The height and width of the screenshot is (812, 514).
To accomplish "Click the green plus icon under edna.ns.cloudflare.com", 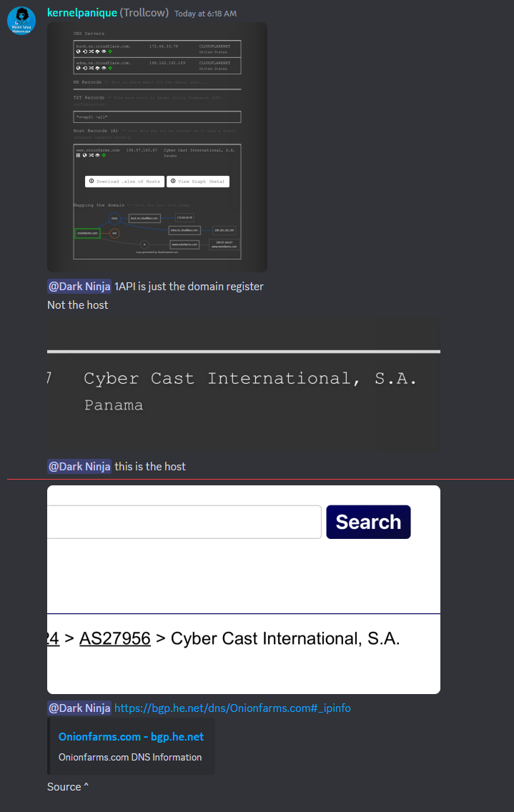I will [x=110, y=69].
